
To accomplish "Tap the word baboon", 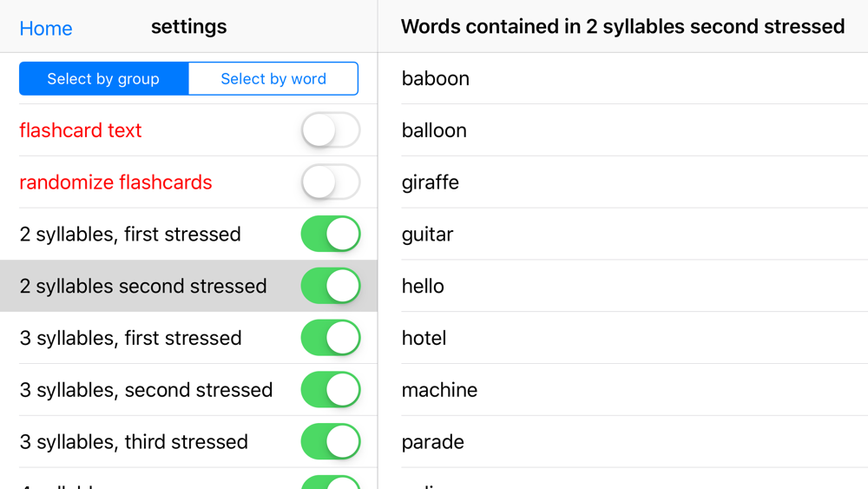I will click(436, 78).
